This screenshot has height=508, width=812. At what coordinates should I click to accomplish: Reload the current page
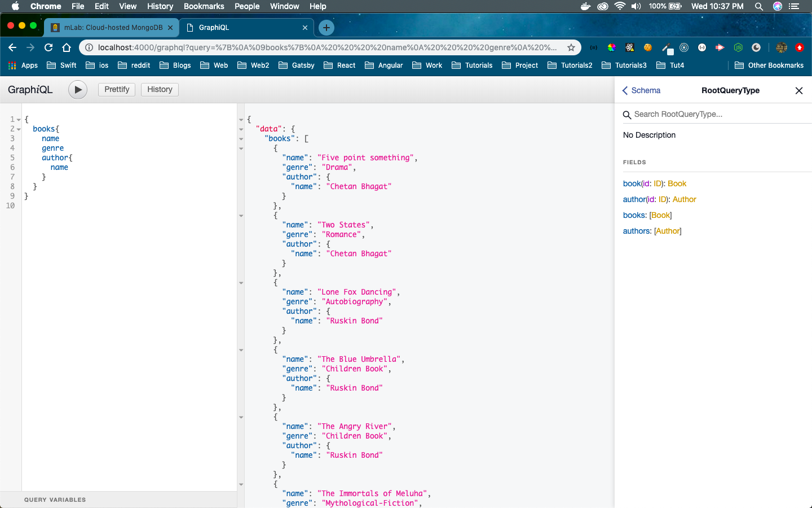(48, 47)
